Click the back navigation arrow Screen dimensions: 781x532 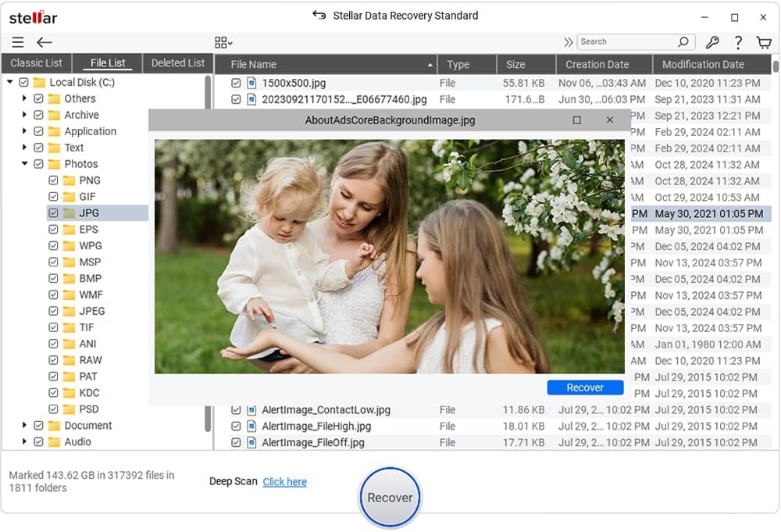pyautogui.click(x=45, y=42)
